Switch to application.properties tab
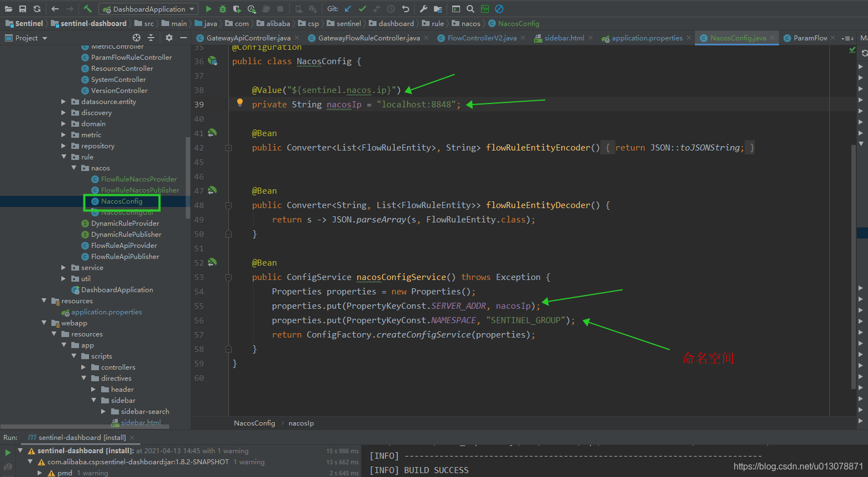The image size is (868, 477). 647,38
